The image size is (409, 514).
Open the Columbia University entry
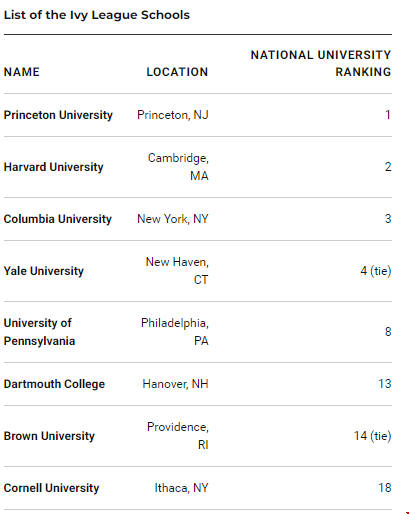pyautogui.click(x=58, y=219)
